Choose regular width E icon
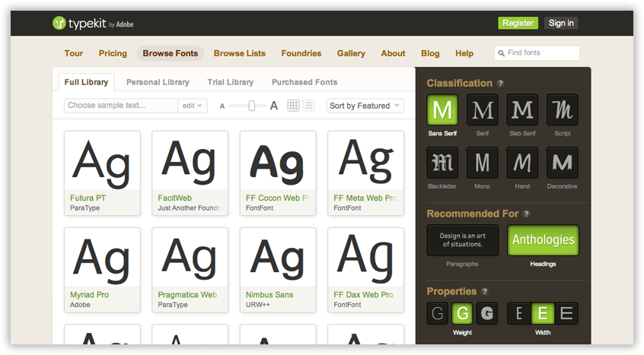This screenshot has height=355, width=644. click(x=543, y=314)
